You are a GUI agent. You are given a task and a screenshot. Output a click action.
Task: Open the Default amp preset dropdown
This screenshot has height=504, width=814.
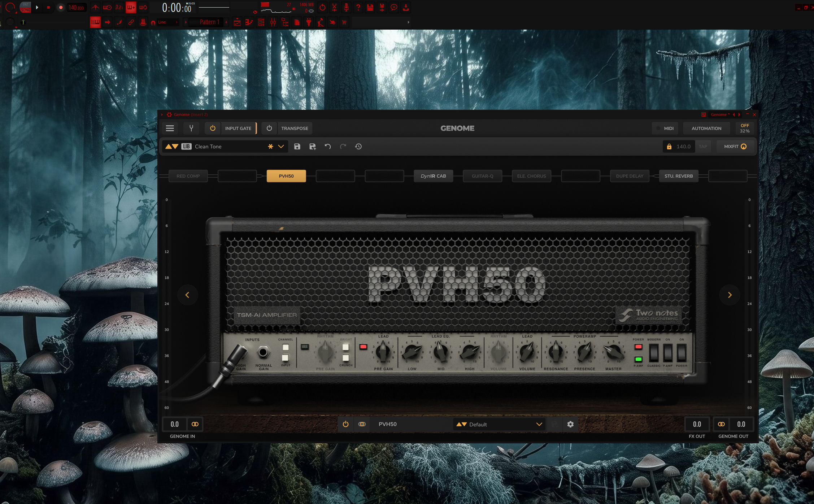(x=500, y=424)
